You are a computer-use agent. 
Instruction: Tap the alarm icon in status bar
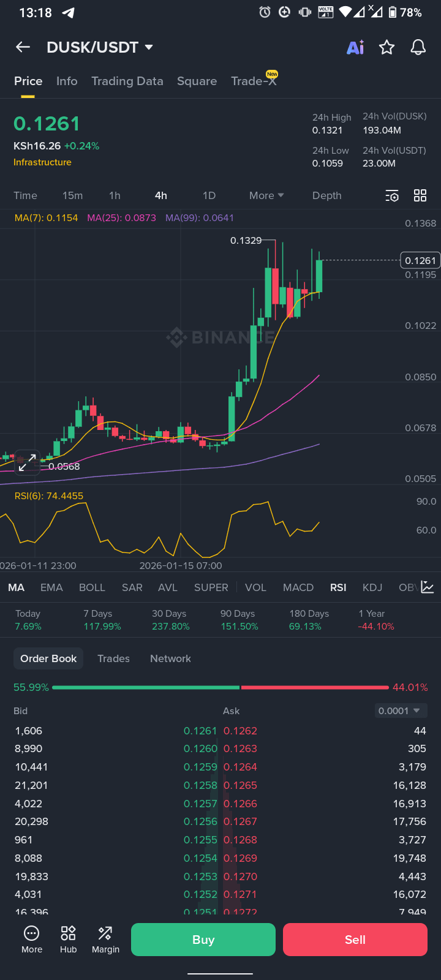[x=265, y=12]
